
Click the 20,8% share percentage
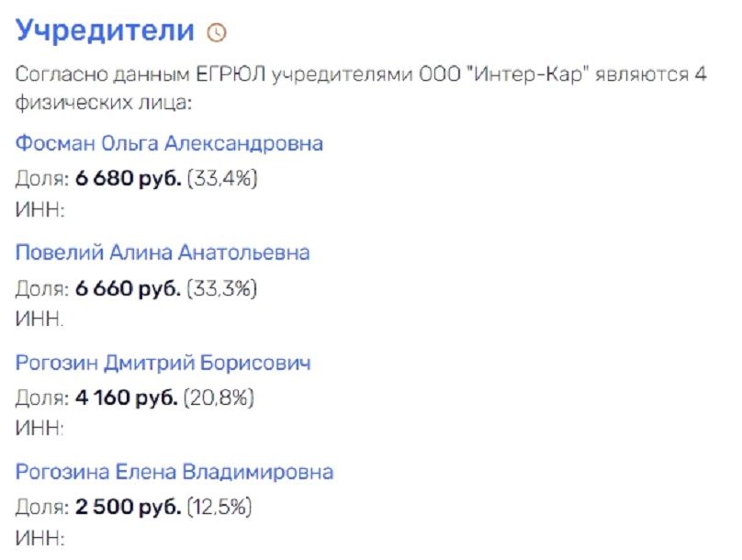[219, 398]
